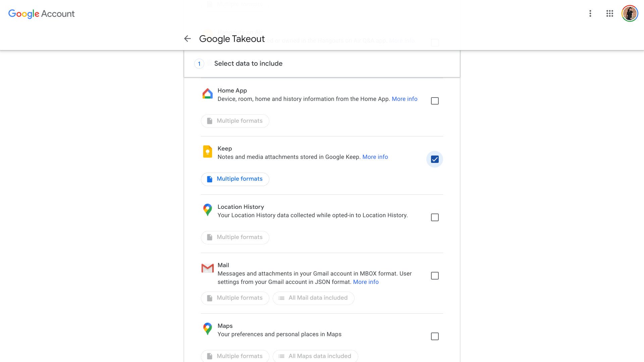Open the All Maps data included selector
This screenshot has height=362, width=644.
coord(315,356)
